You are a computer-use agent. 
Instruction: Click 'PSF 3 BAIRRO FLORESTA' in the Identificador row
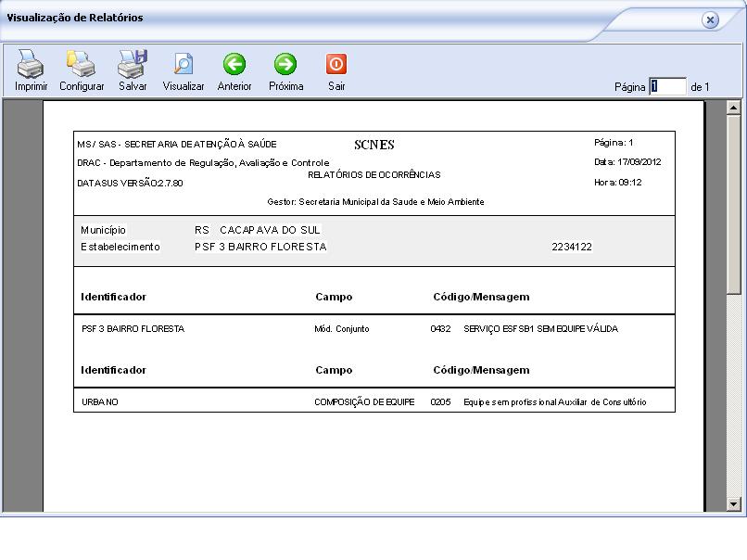point(133,329)
